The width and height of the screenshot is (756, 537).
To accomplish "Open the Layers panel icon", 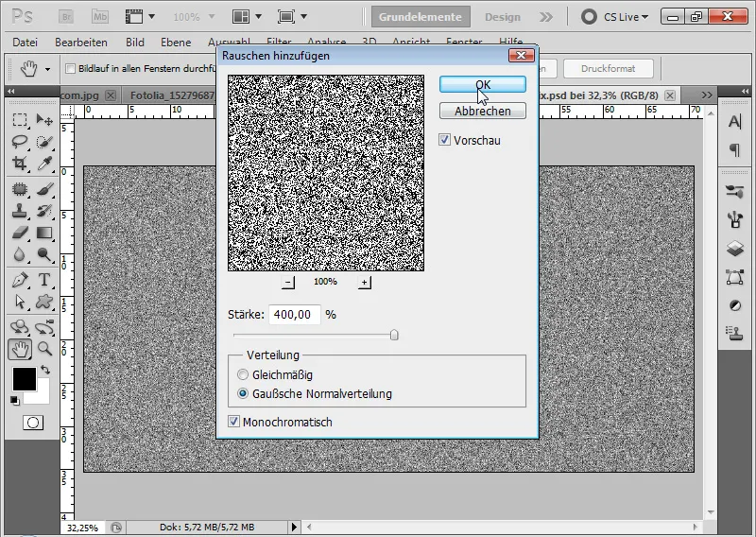I will (735, 249).
